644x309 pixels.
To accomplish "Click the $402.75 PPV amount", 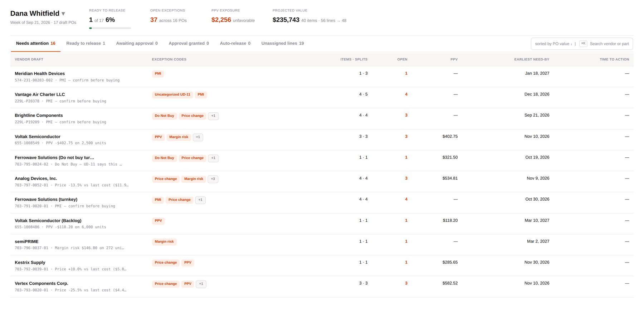I will pyautogui.click(x=450, y=137).
